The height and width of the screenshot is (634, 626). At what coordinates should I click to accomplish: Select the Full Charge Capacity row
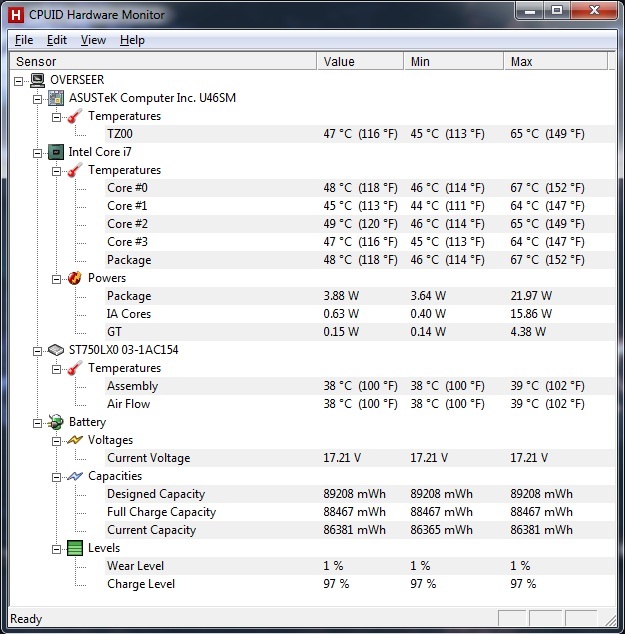click(x=360, y=512)
